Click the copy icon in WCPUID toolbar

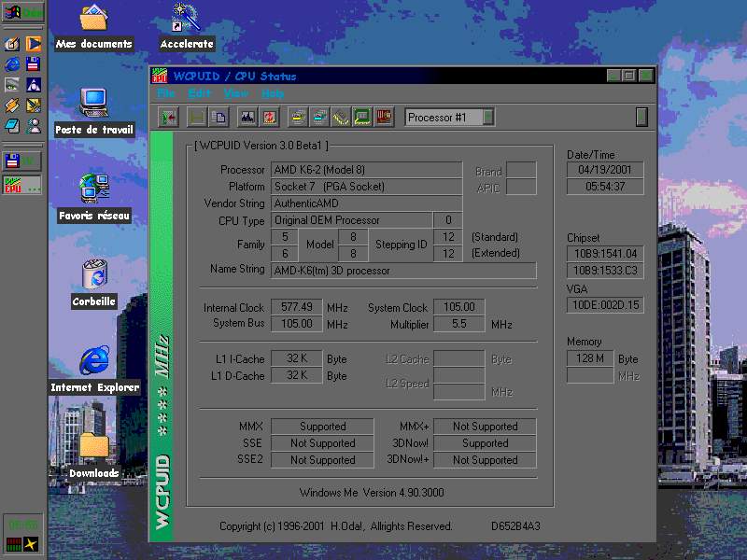[x=219, y=118]
